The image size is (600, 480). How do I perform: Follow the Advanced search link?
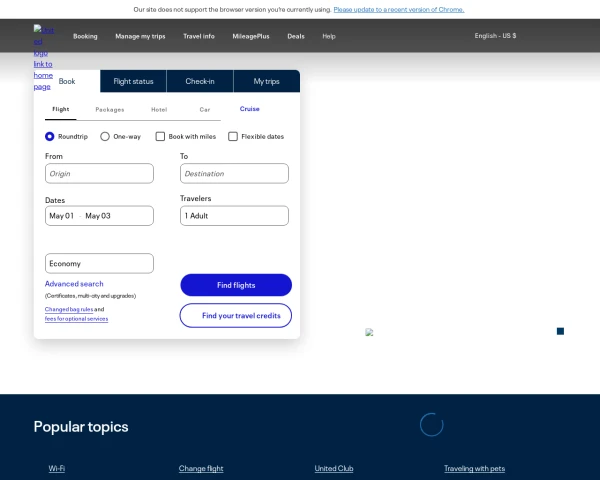[x=74, y=284]
